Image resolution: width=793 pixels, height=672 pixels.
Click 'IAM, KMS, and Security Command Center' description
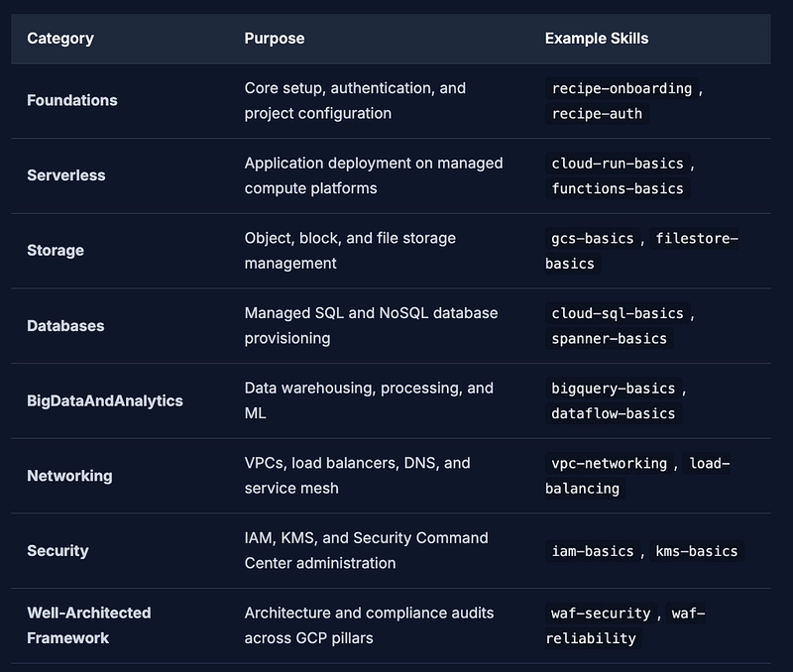[366, 551]
